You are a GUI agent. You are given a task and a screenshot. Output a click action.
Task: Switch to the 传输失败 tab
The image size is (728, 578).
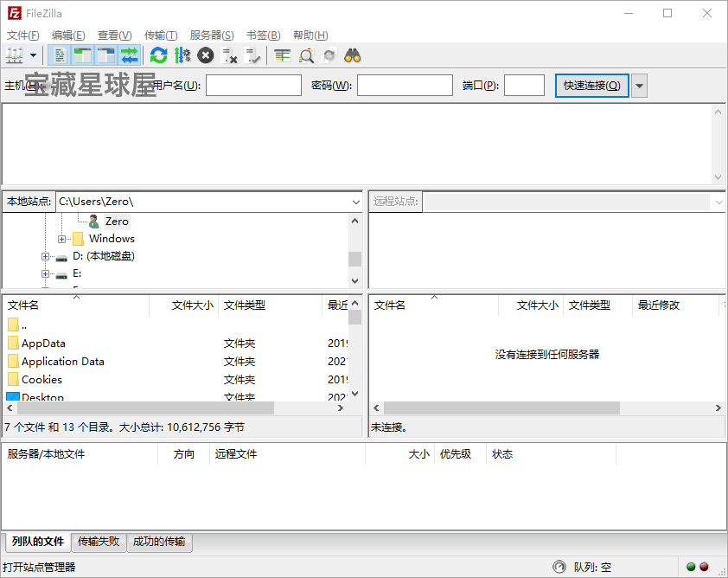(x=99, y=542)
